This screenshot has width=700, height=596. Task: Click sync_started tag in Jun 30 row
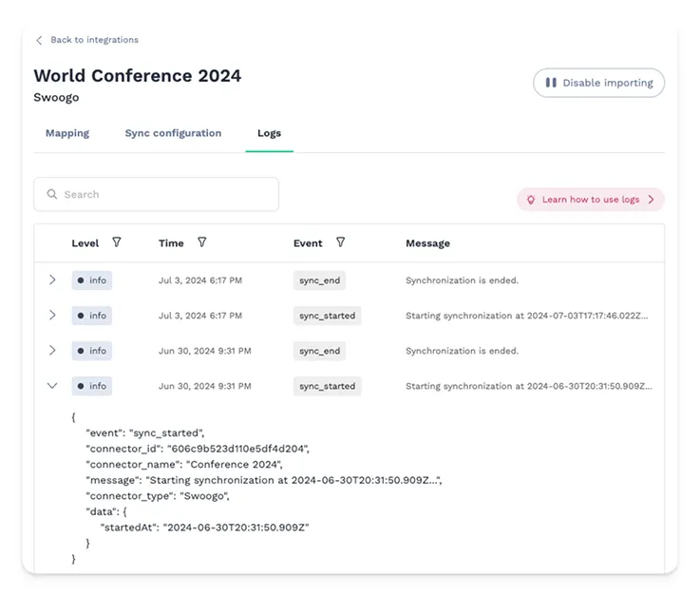[x=328, y=386]
